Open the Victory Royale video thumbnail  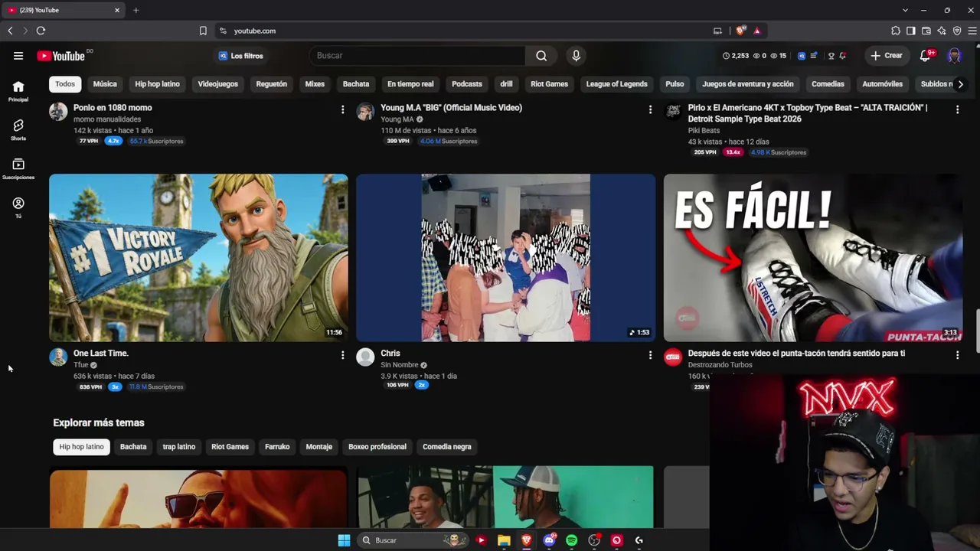point(198,258)
